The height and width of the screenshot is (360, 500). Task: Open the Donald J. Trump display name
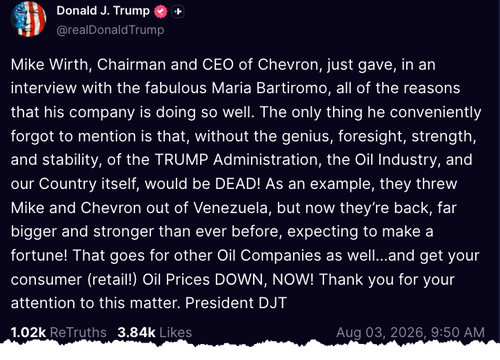pyautogui.click(x=103, y=11)
